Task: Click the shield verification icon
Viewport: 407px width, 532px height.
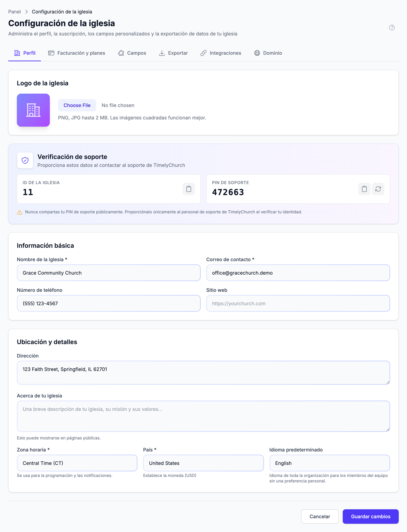Action: (25, 160)
